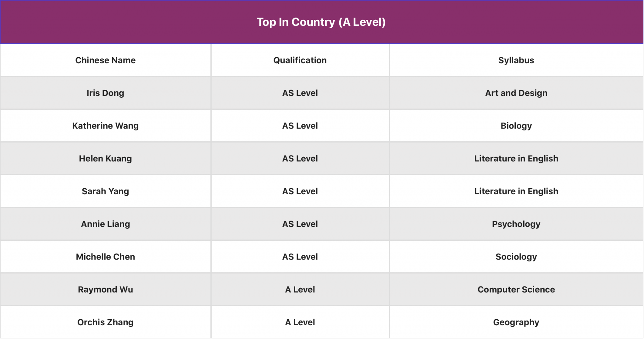Click the Michelle Chen name cell

[x=105, y=257]
